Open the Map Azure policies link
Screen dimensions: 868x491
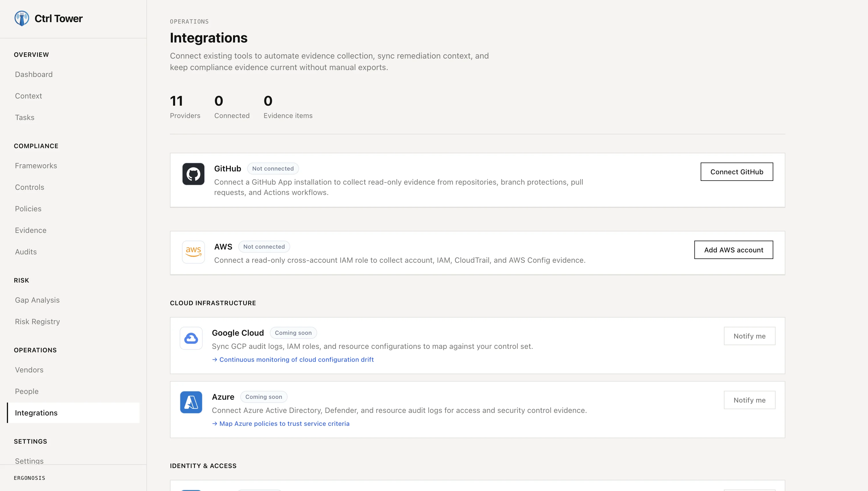click(281, 424)
